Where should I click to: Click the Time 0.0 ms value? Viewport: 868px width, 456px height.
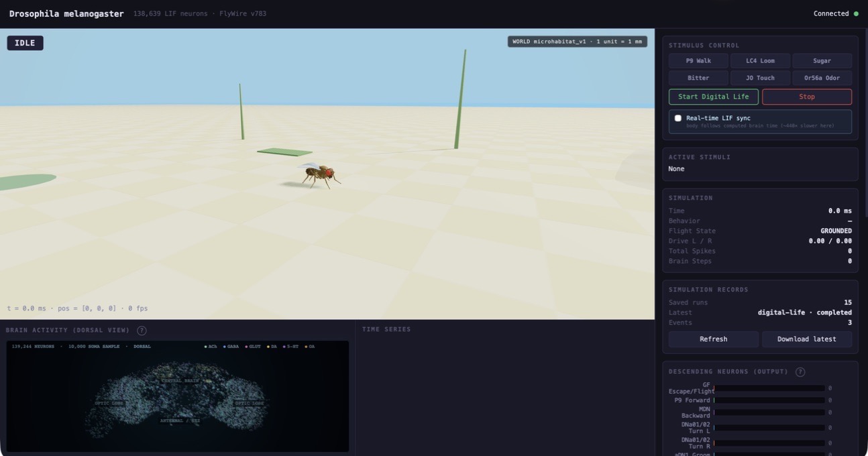[x=840, y=211]
